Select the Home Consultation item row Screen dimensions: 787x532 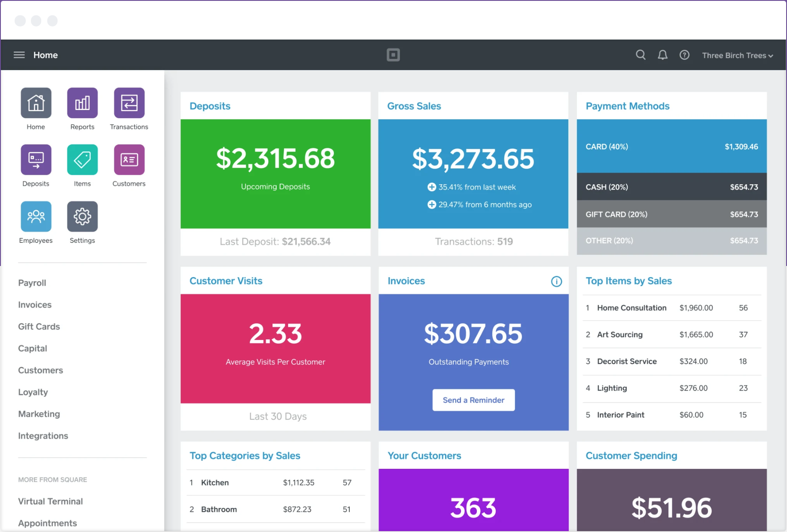(672, 308)
